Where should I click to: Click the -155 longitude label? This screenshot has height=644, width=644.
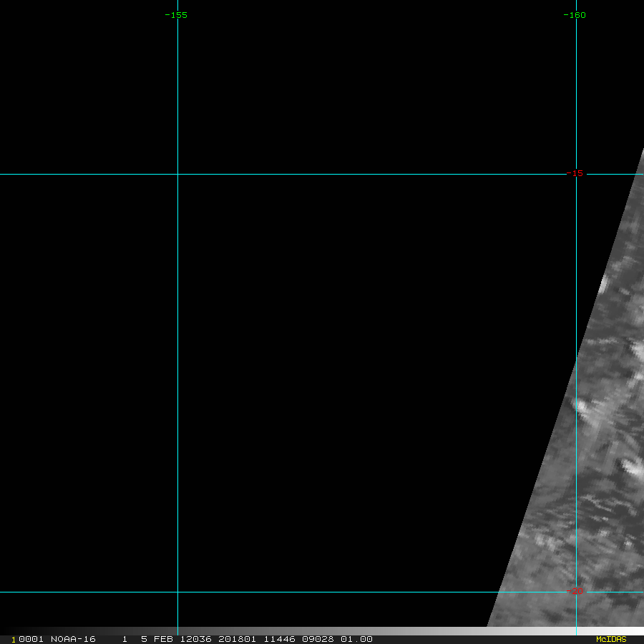176,15
